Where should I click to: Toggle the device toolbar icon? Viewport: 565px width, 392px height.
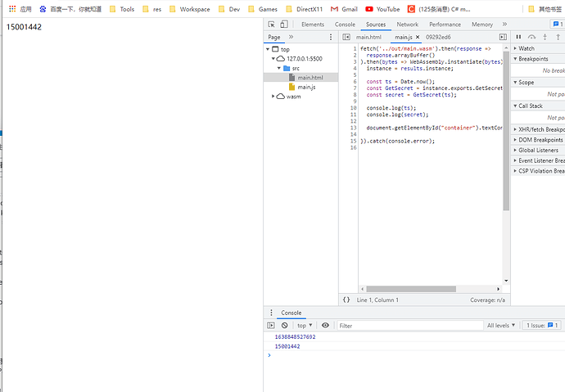point(284,25)
